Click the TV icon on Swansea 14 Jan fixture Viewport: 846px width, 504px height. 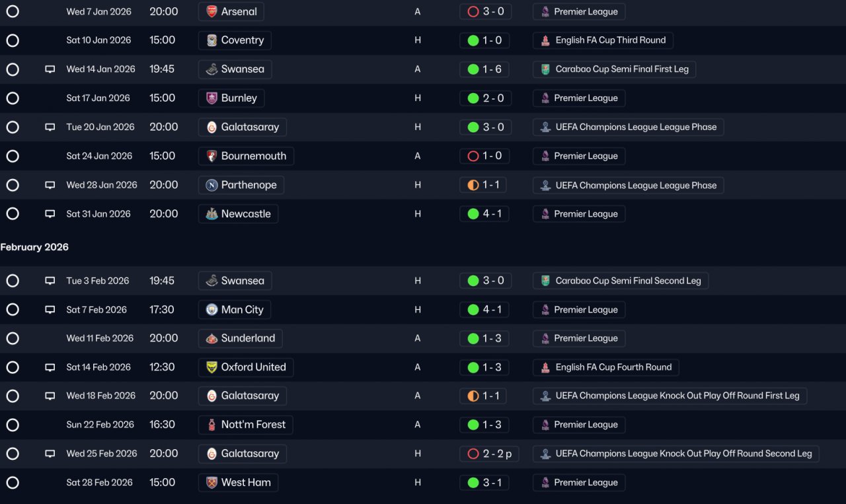point(50,69)
